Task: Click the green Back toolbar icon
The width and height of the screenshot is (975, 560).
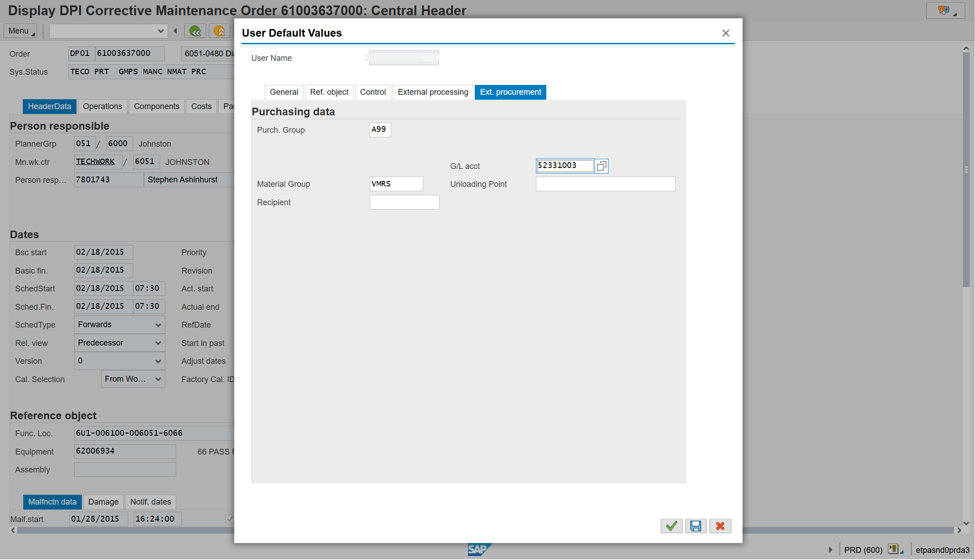Action: pyautogui.click(x=195, y=31)
